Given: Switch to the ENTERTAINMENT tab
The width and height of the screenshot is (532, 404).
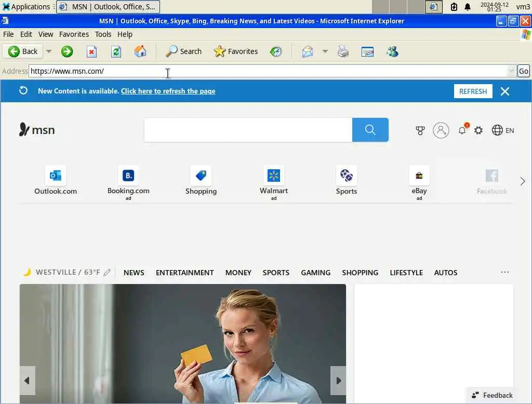Looking at the screenshot, I should tap(184, 273).
